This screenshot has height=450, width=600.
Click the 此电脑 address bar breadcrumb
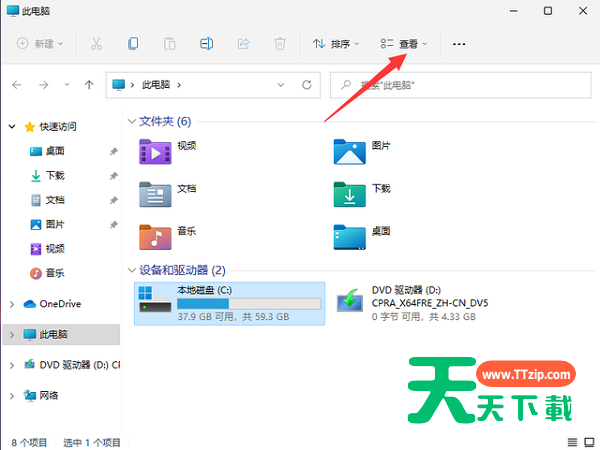156,85
